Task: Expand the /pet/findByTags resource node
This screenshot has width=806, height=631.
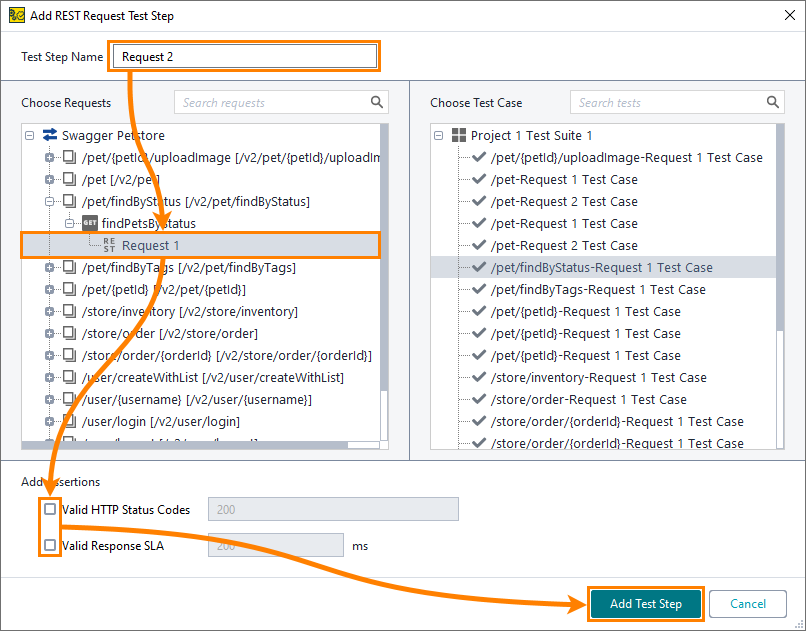Action: [49, 268]
